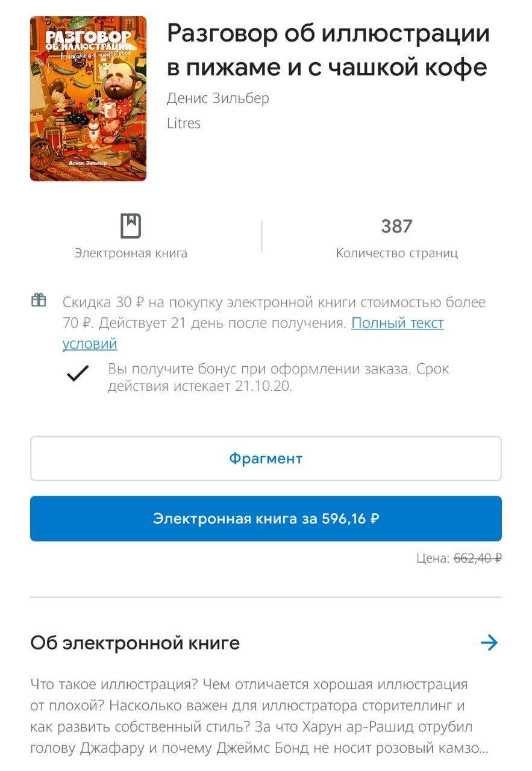The width and height of the screenshot is (532, 771).
Task: Select the "Количество страниц" label
Action: pos(397,253)
